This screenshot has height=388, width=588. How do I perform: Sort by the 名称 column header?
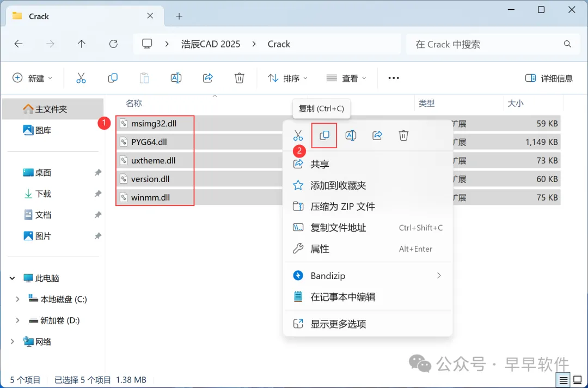(x=134, y=103)
